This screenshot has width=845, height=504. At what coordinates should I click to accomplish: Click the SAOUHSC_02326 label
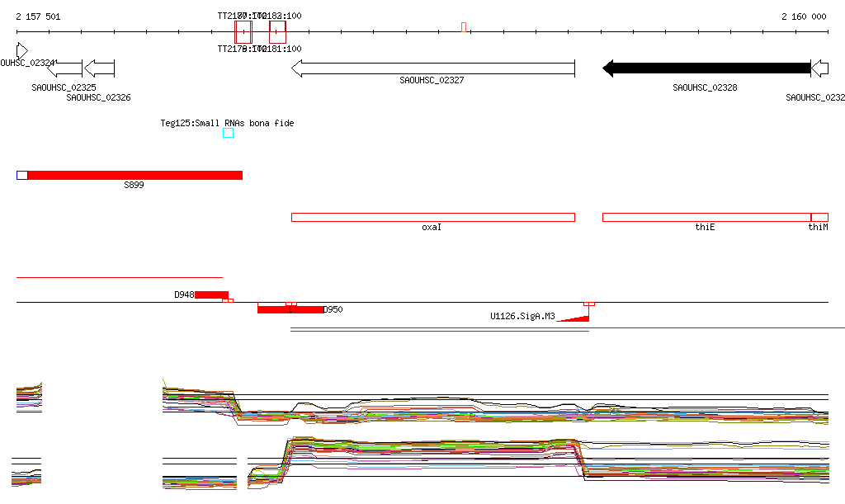point(99,97)
